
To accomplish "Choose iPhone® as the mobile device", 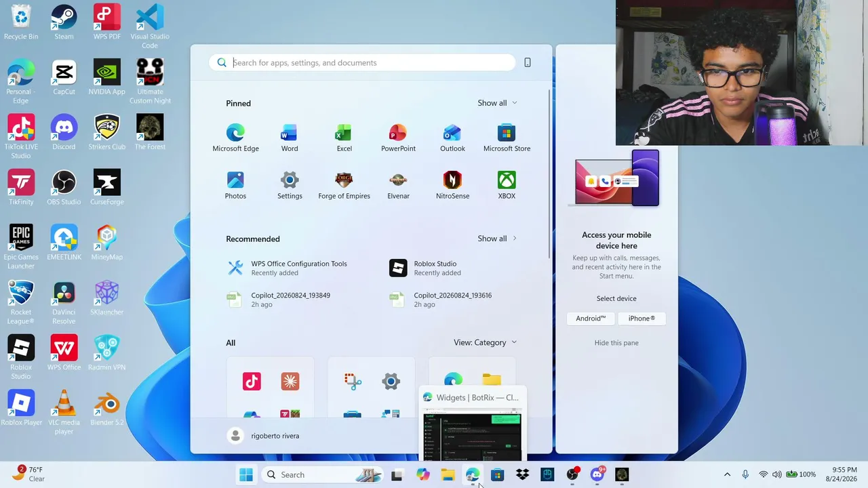I will click(642, 319).
